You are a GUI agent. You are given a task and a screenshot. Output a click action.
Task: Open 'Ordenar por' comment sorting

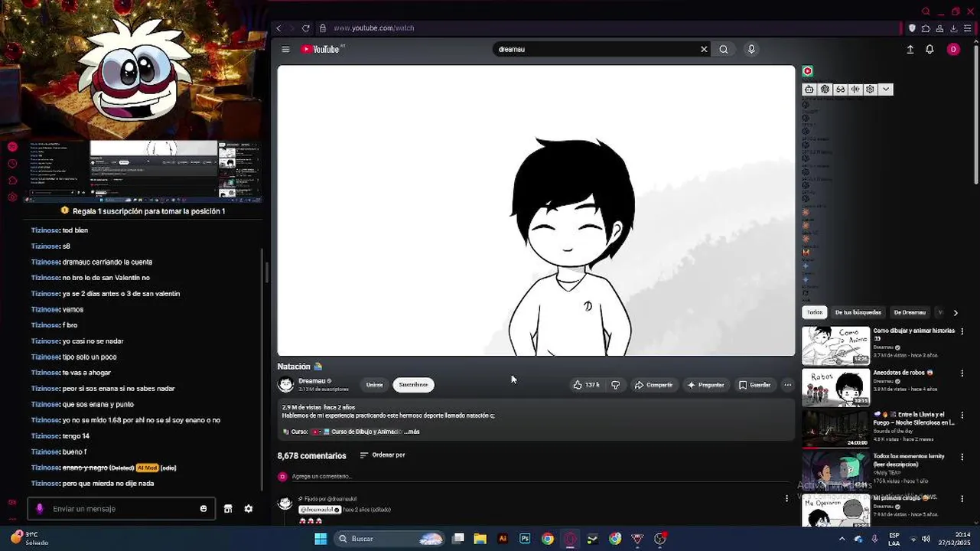tap(383, 455)
